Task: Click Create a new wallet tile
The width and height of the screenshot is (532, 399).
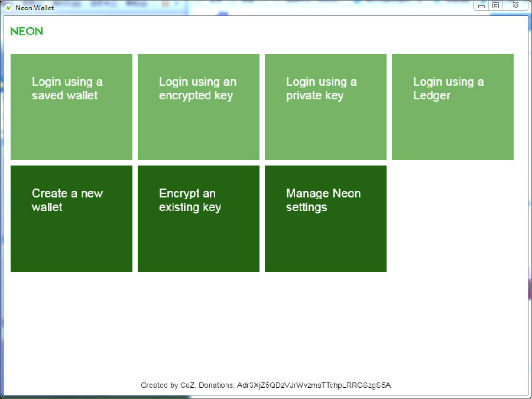Action: click(x=72, y=219)
